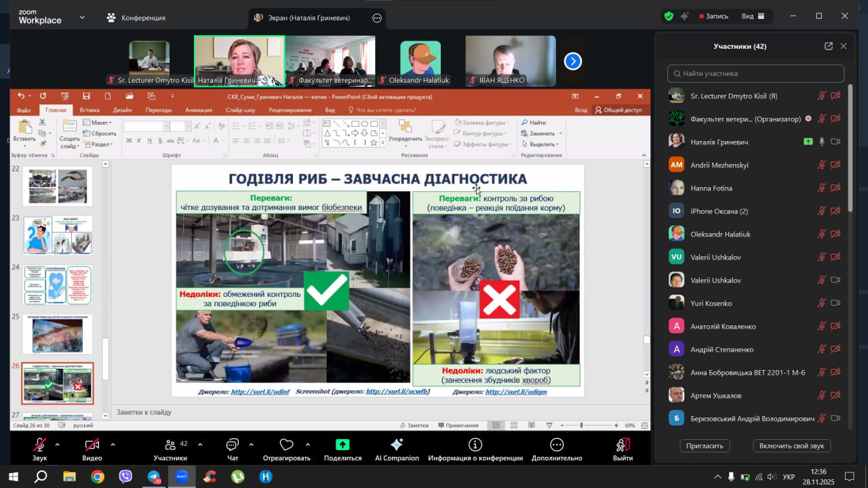The image size is (868, 488).
Task: Open the AI Companion
Action: 397,445
